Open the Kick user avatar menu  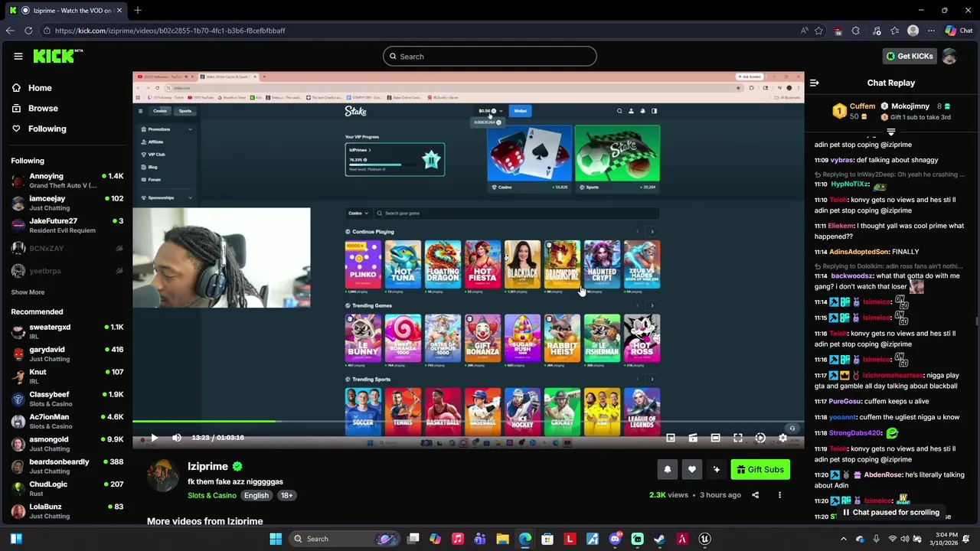(949, 56)
